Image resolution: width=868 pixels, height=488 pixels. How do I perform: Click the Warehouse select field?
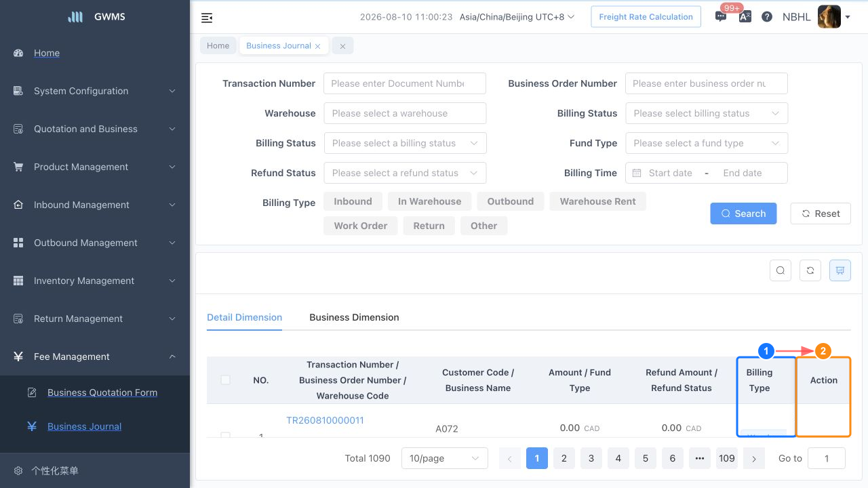(405, 113)
